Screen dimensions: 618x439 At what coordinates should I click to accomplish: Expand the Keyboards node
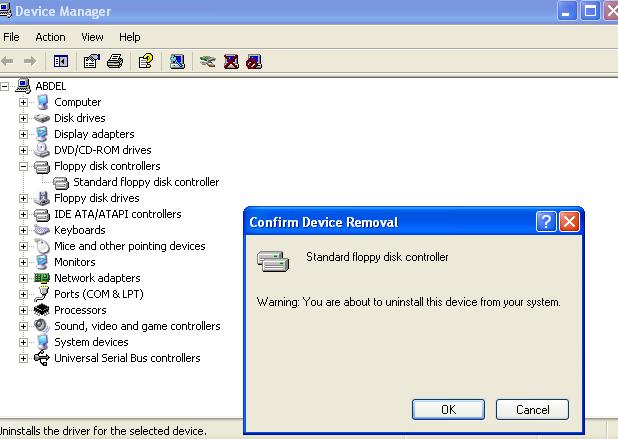point(23,230)
